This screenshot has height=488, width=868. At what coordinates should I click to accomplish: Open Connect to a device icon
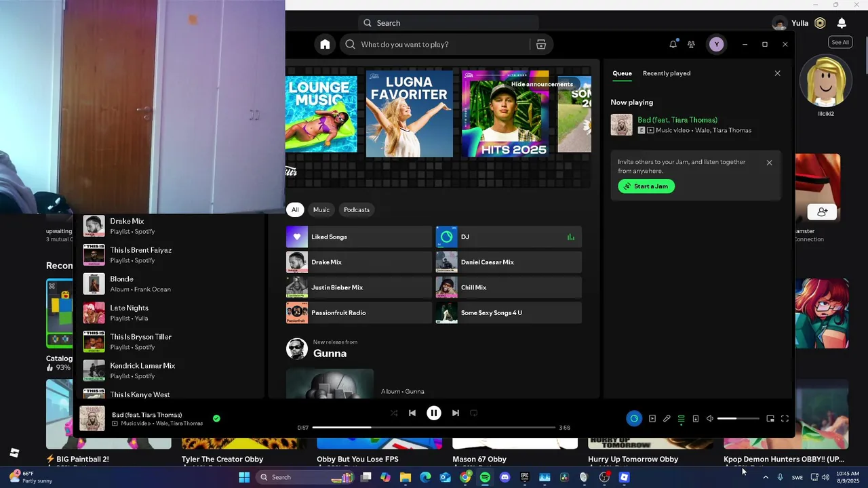pyautogui.click(x=696, y=418)
